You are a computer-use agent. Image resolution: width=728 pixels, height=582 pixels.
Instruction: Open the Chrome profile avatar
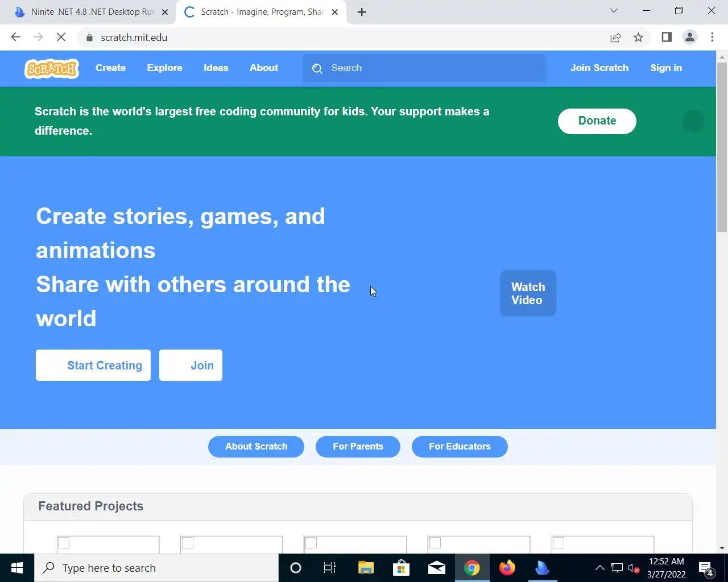[x=689, y=38]
